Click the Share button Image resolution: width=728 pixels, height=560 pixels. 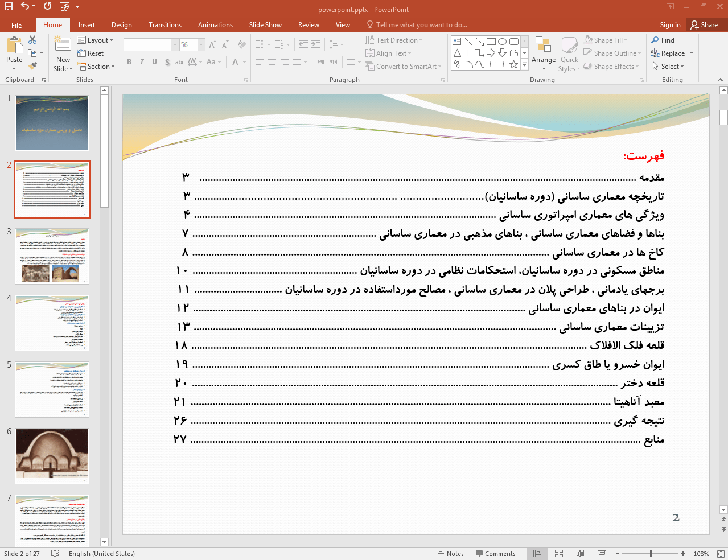tap(704, 25)
